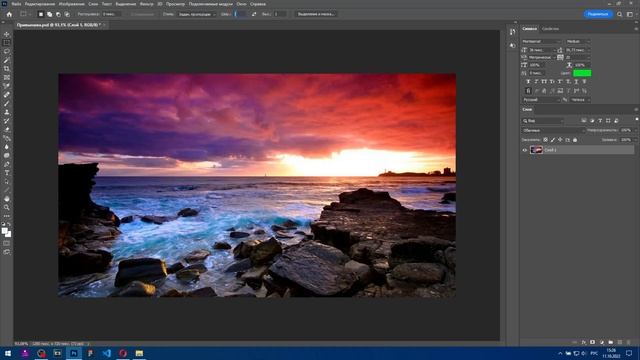Click the foreground color swatch
This screenshot has height=360, width=640.
click(x=5, y=231)
